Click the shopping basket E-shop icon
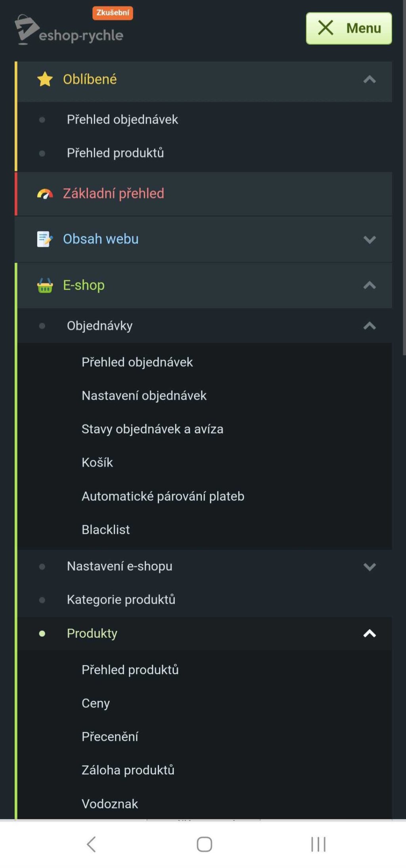The width and height of the screenshot is (406, 868). tap(45, 285)
